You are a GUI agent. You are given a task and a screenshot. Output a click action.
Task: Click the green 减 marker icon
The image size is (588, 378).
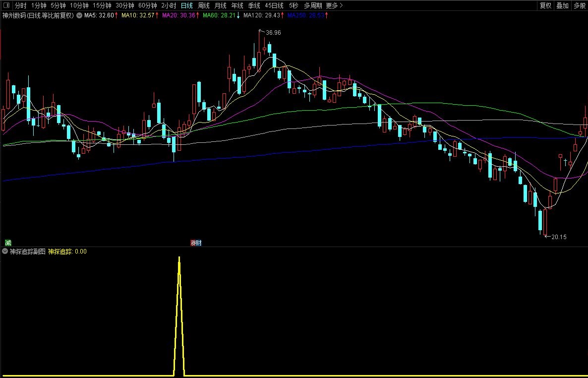click(8, 243)
